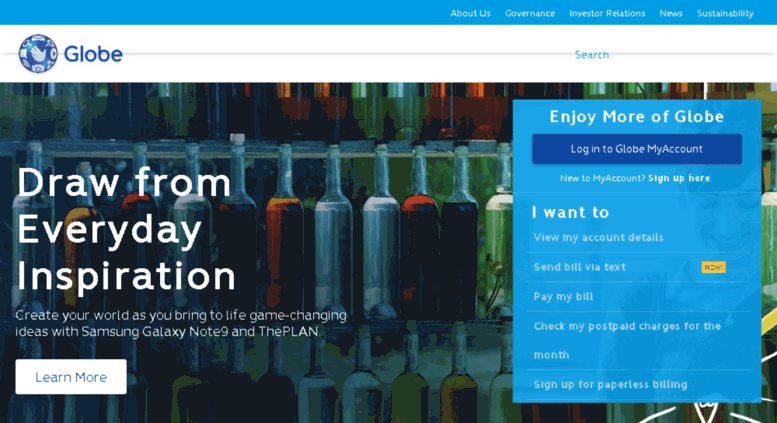The width and height of the screenshot is (777, 423).
Task: Open the About Us menu item
Action: (x=470, y=13)
